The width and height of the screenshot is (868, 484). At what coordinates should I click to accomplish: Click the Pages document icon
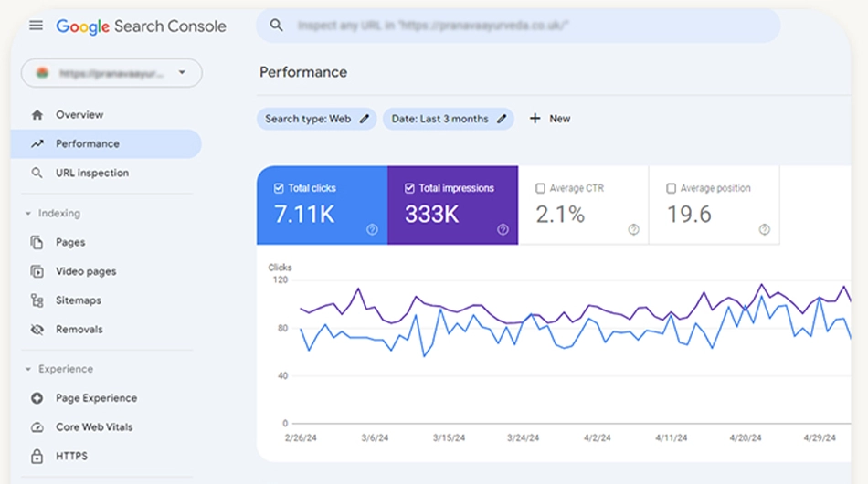coord(37,242)
